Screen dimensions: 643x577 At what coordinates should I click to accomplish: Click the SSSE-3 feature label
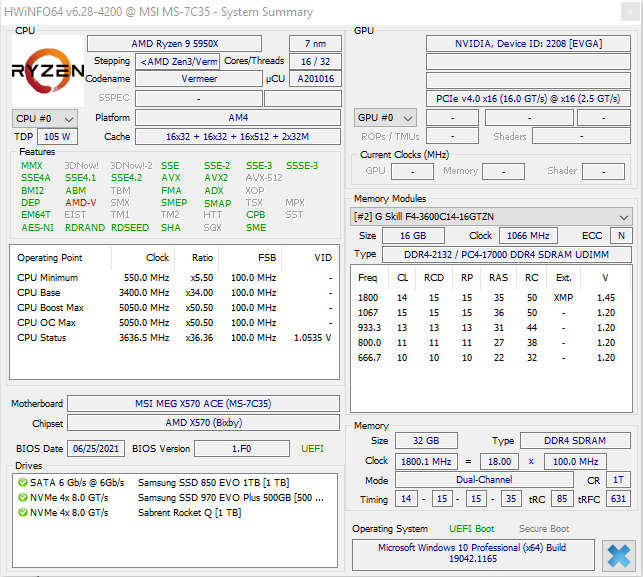[x=302, y=166]
